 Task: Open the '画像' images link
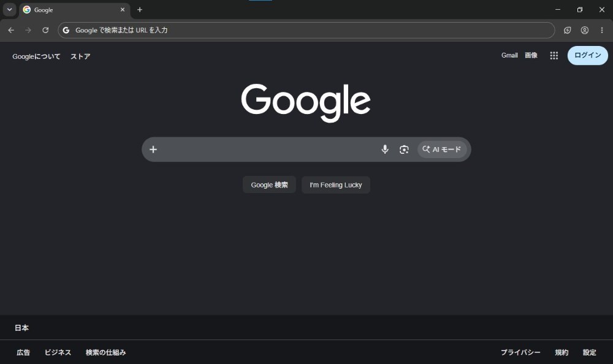point(531,56)
